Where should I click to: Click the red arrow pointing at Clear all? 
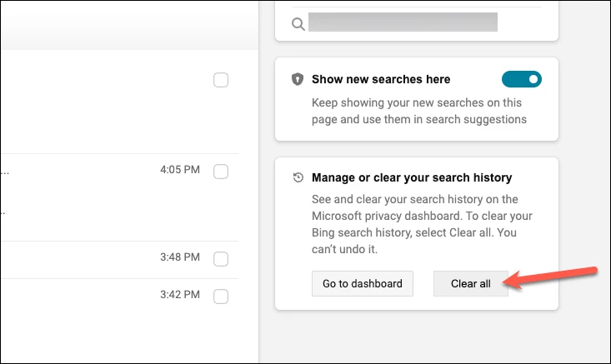pos(550,277)
